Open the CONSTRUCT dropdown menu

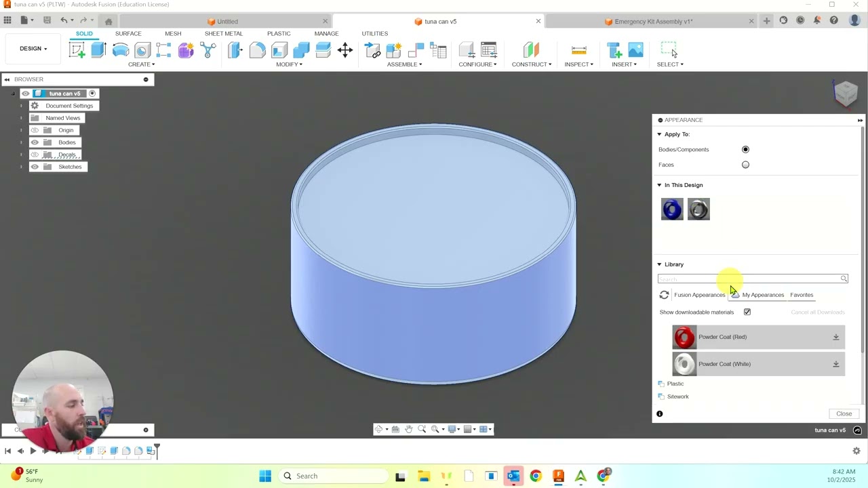tap(532, 64)
